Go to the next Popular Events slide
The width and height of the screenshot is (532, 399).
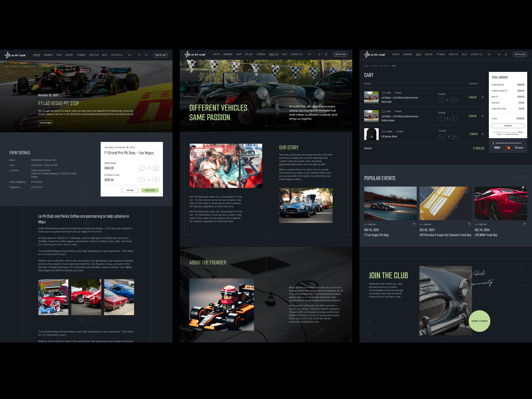tap(524, 178)
